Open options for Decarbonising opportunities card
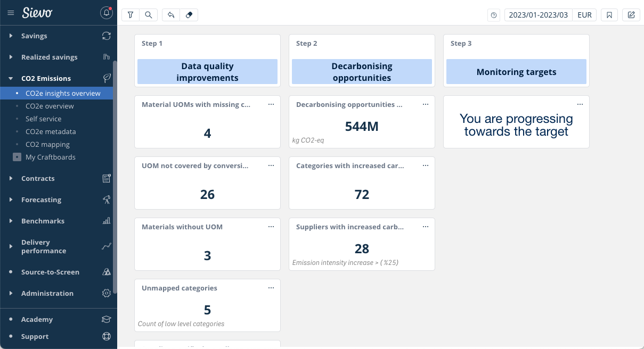The image size is (644, 349). [x=425, y=104]
